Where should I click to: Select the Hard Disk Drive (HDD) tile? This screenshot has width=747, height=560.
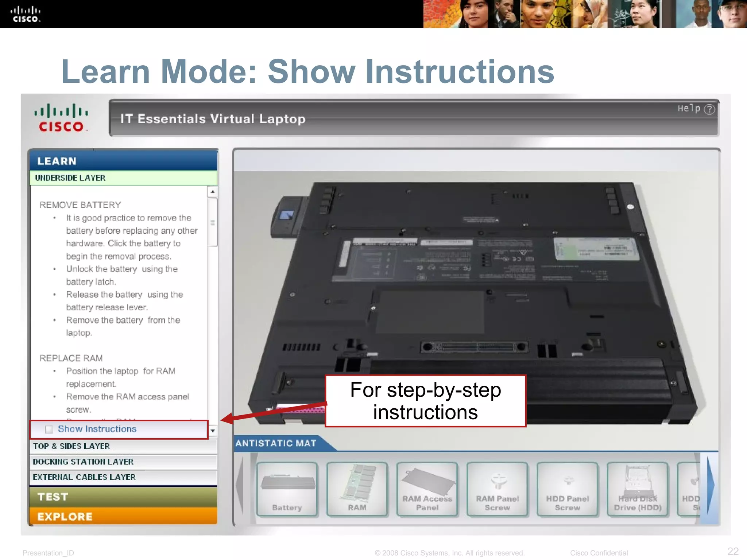tap(638, 489)
